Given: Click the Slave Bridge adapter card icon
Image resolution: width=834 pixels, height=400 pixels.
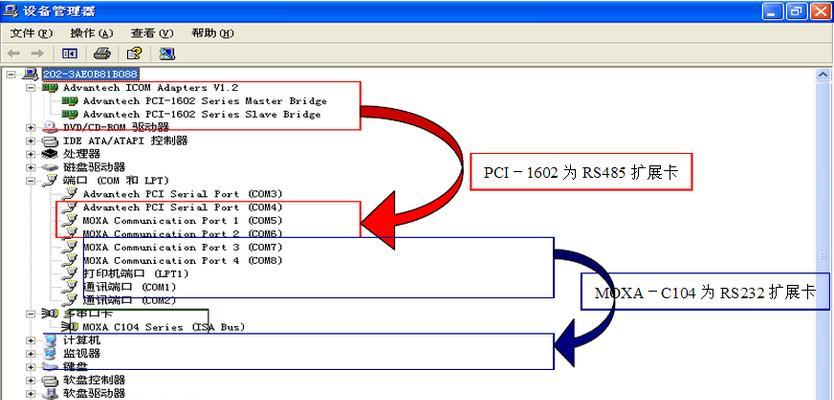Looking at the screenshot, I should pos(70,114).
